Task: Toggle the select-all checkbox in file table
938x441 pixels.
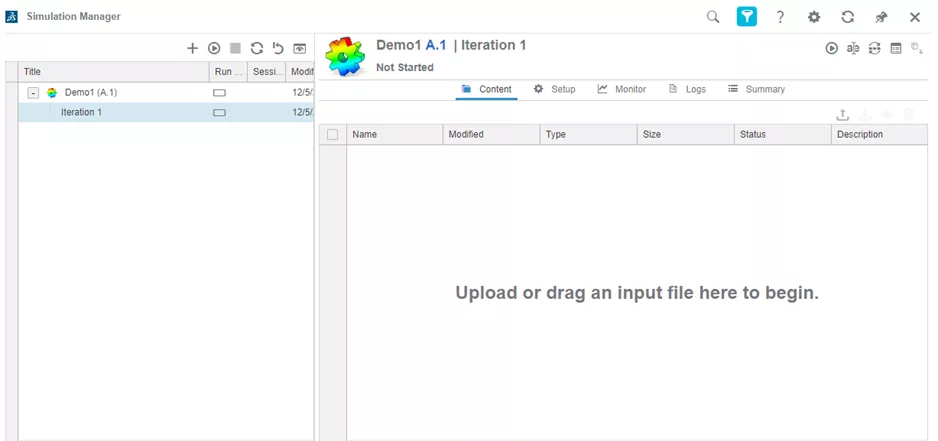Action: [x=333, y=135]
